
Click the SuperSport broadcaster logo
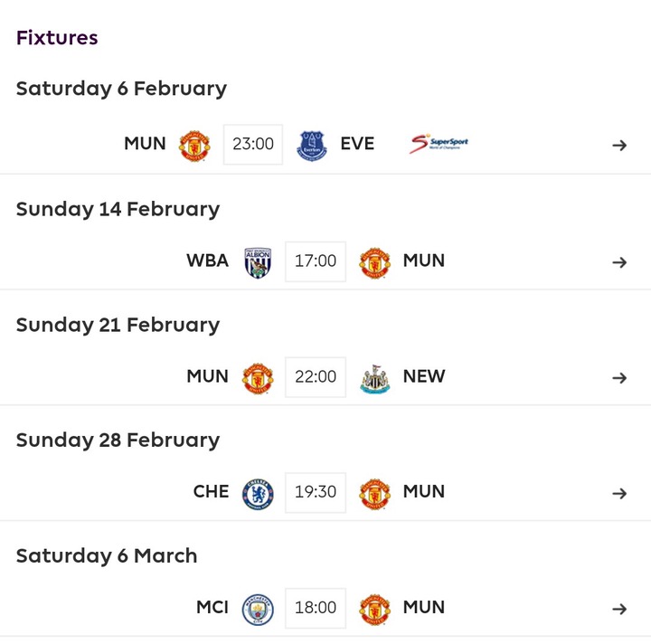tap(439, 144)
